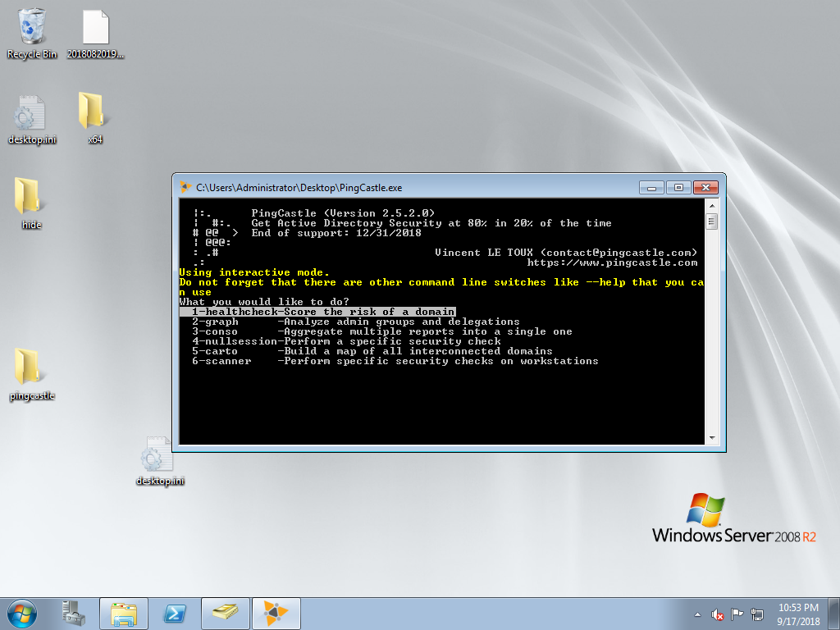Click the 6-scanner option line
Image resolution: width=840 pixels, height=630 pixels.
click(394, 361)
